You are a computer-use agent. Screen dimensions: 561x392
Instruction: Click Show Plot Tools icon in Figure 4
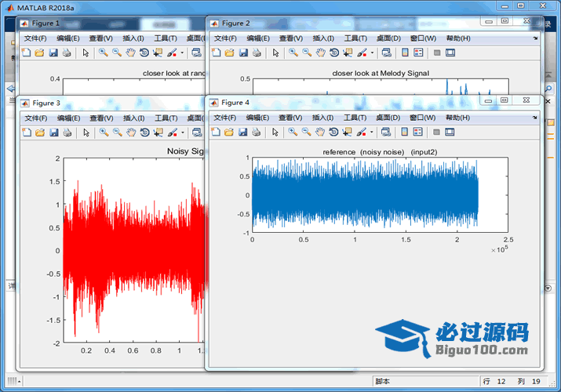450,132
